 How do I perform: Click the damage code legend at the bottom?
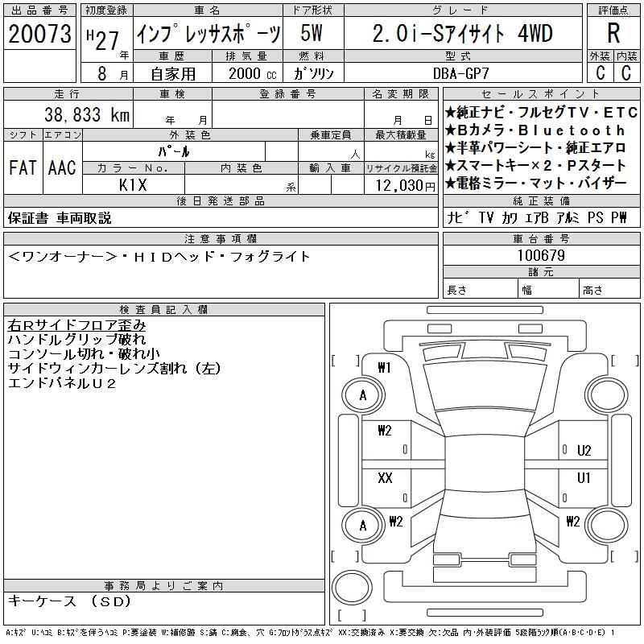click(x=311, y=633)
